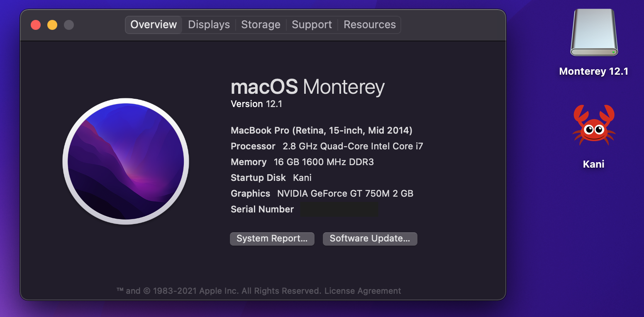
Task: Select the Kani desktop label
Action: (593, 164)
